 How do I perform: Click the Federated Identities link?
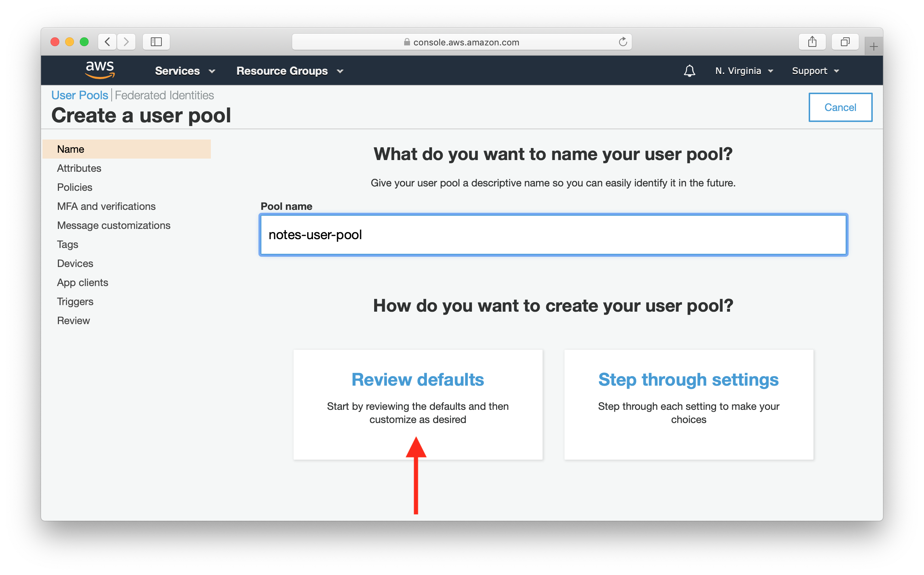pos(164,95)
